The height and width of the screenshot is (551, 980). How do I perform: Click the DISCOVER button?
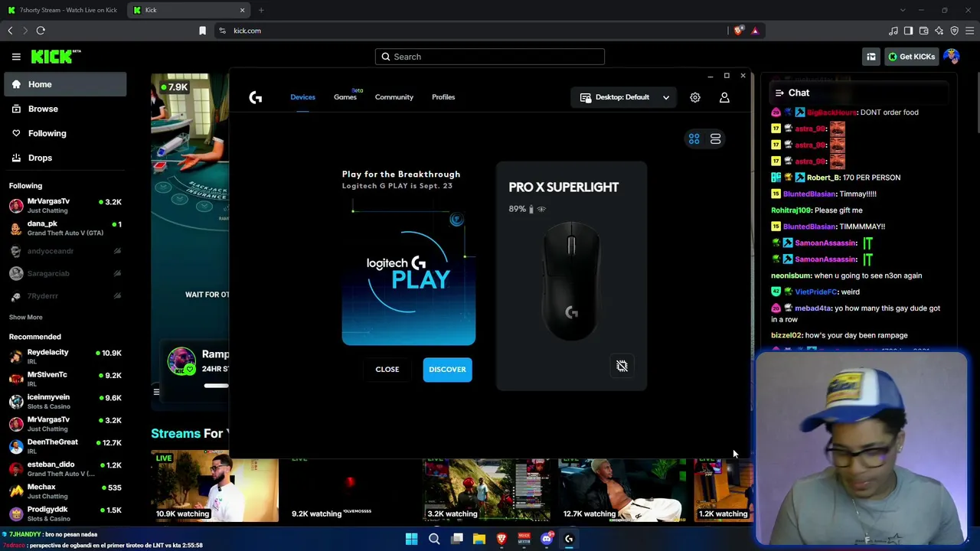pyautogui.click(x=447, y=370)
